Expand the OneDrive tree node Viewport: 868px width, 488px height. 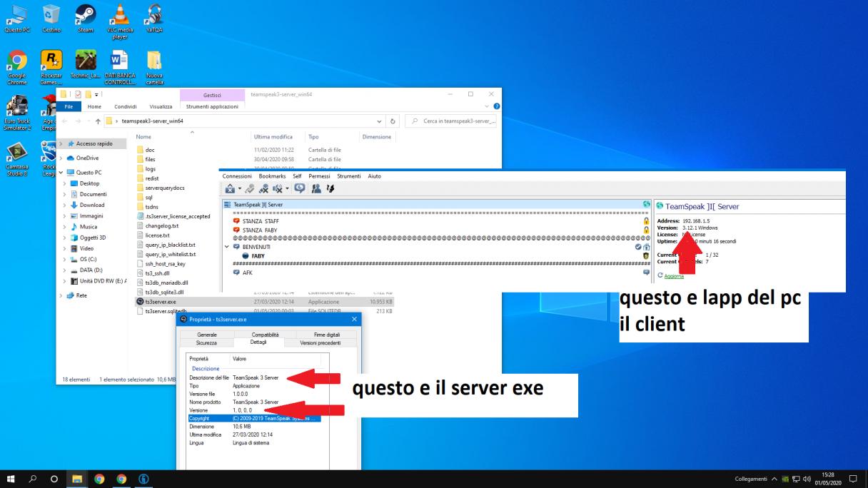(61, 158)
